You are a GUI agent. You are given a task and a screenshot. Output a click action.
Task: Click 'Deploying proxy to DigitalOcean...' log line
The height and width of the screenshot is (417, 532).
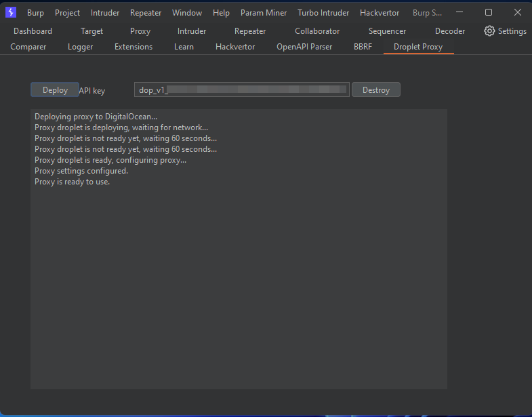[96, 117]
